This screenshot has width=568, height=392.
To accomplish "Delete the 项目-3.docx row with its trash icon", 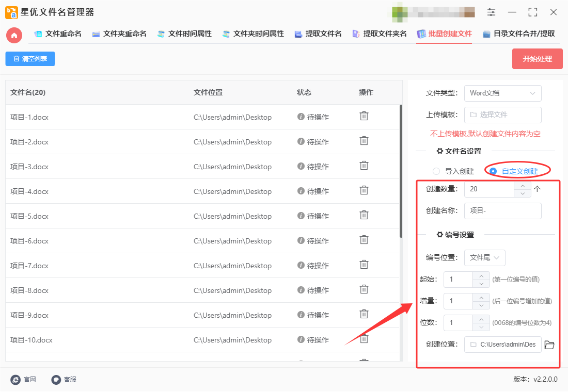I will [x=364, y=166].
